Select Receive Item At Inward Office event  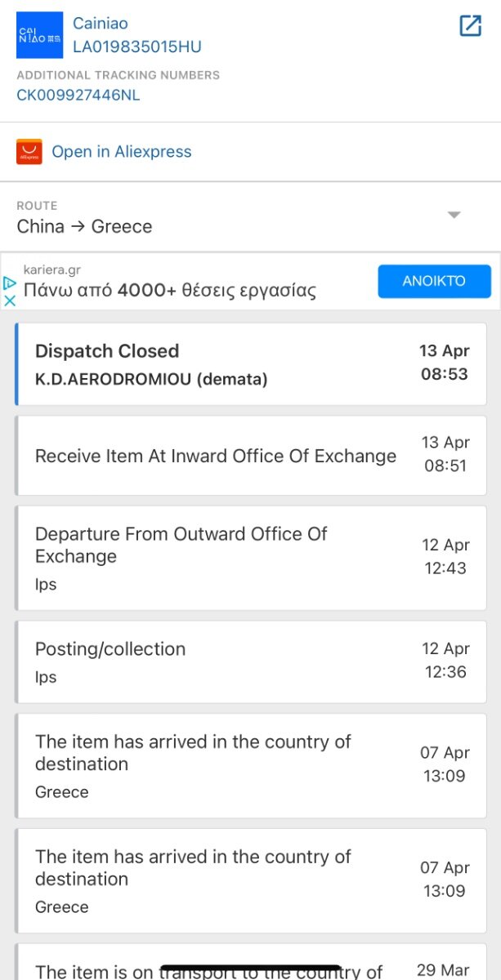(251, 455)
